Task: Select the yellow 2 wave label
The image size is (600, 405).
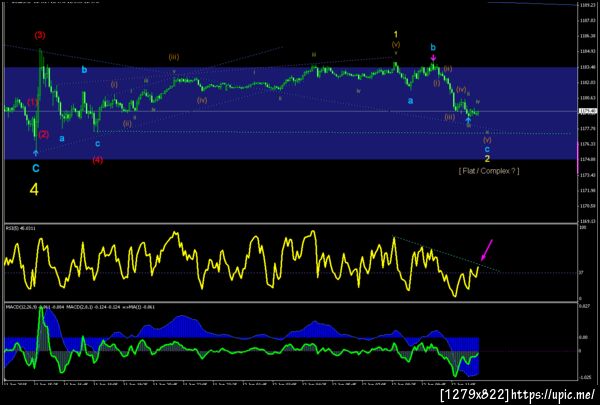Action: (x=487, y=158)
